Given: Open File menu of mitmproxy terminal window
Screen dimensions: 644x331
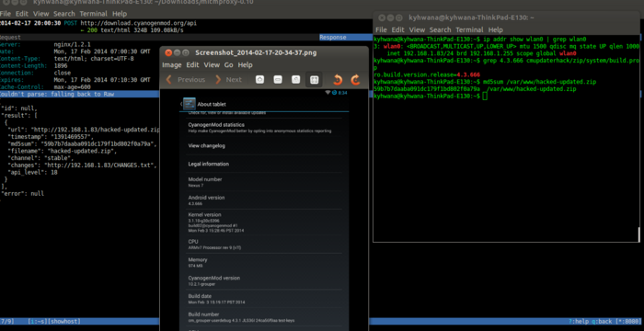Looking at the screenshot, I should (6, 14).
